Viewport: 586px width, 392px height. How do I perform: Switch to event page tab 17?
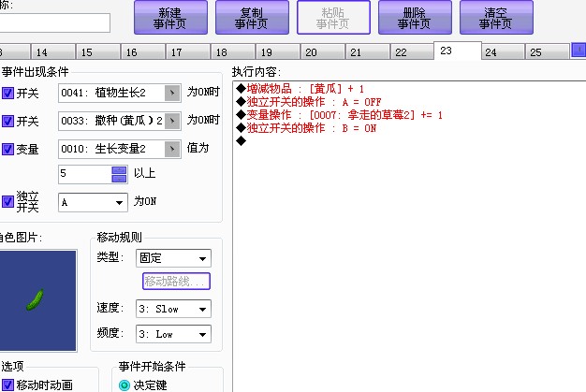click(187, 52)
